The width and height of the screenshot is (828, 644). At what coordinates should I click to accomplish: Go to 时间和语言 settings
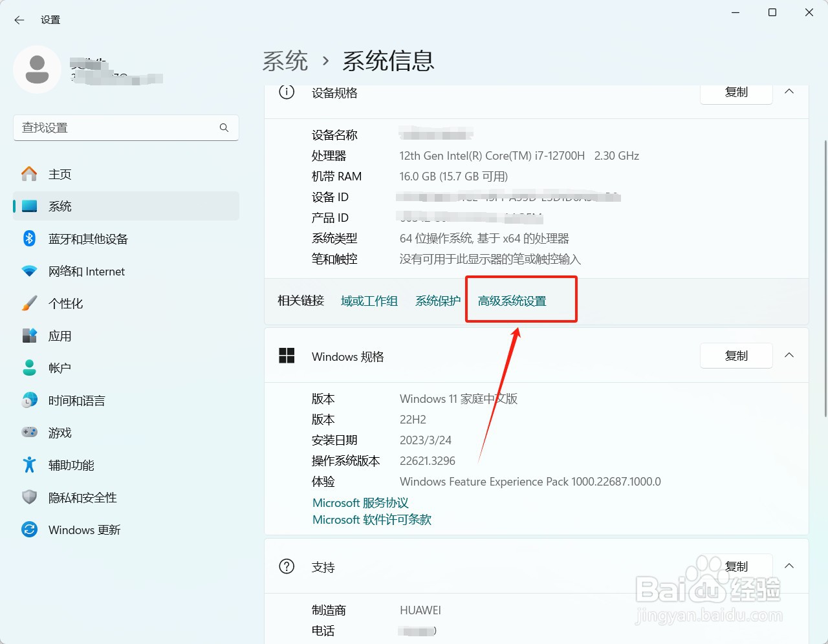(126, 400)
